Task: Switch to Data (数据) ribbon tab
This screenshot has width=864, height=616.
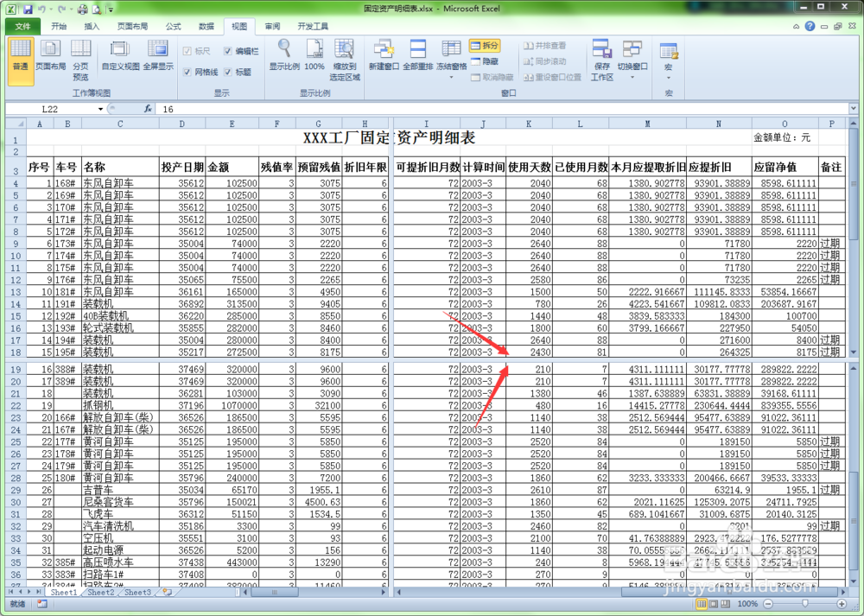Action: (x=206, y=26)
